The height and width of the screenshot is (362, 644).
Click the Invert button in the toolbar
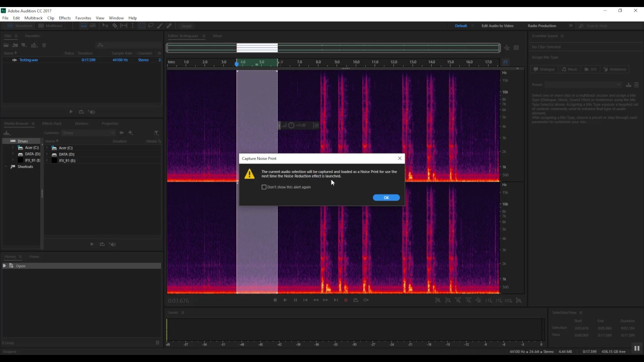pos(187,26)
